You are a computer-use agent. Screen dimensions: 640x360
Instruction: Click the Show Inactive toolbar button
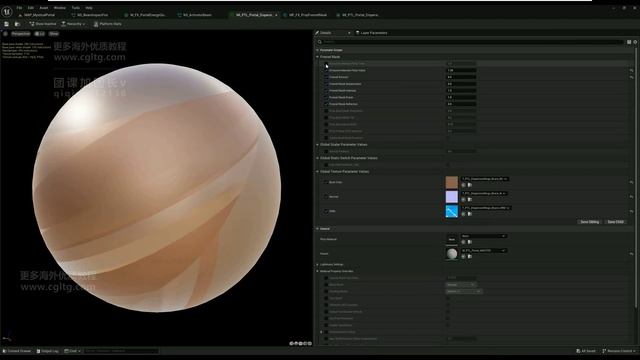coord(43,24)
